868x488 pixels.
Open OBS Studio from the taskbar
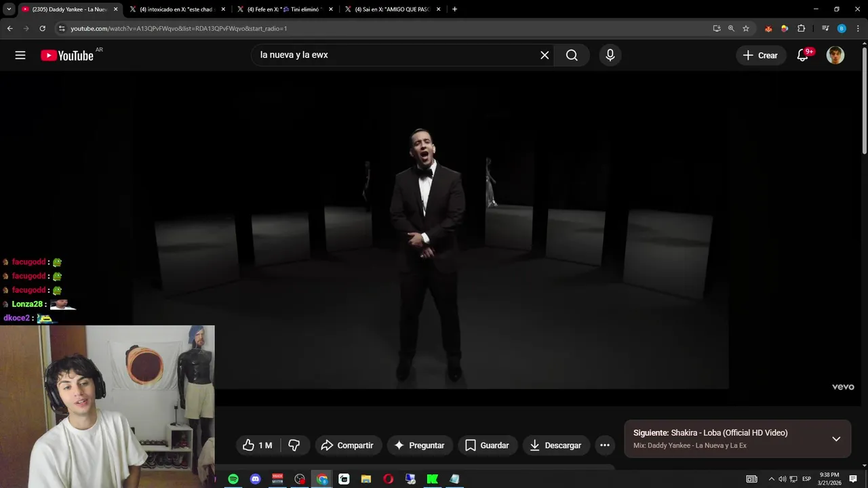(x=300, y=479)
